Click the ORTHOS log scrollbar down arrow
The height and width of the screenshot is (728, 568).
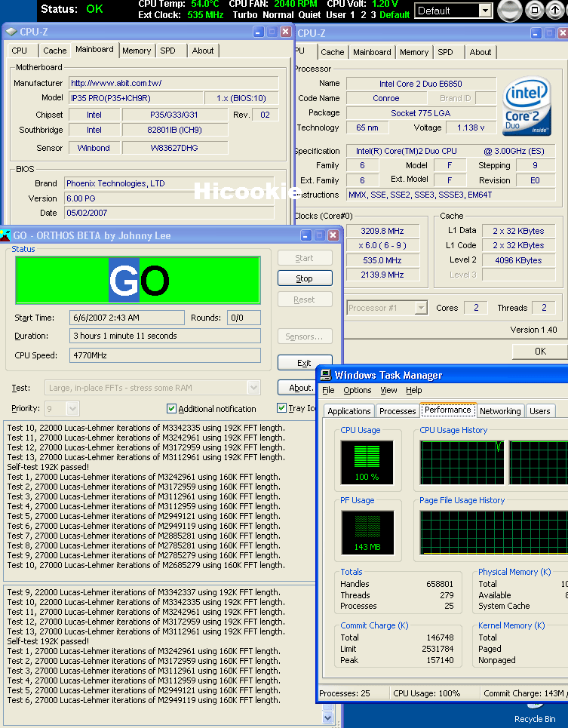tap(328, 717)
